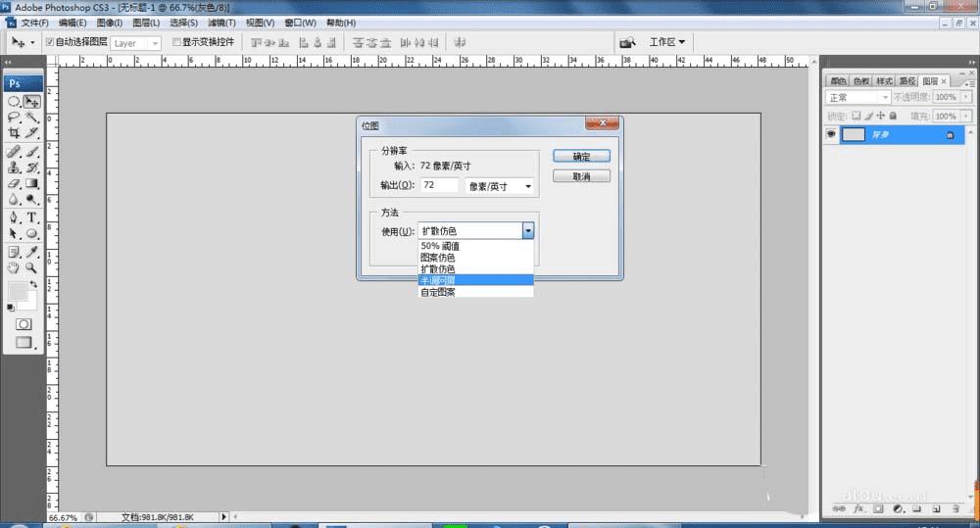This screenshot has height=528, width=980.
Task: Select the Pen tool
Action: (x=14, y=216)
